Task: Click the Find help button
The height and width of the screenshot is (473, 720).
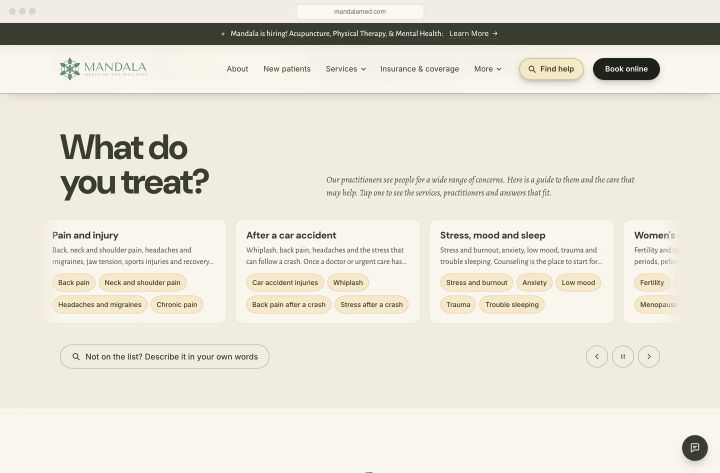Action: tap(551, 69)
